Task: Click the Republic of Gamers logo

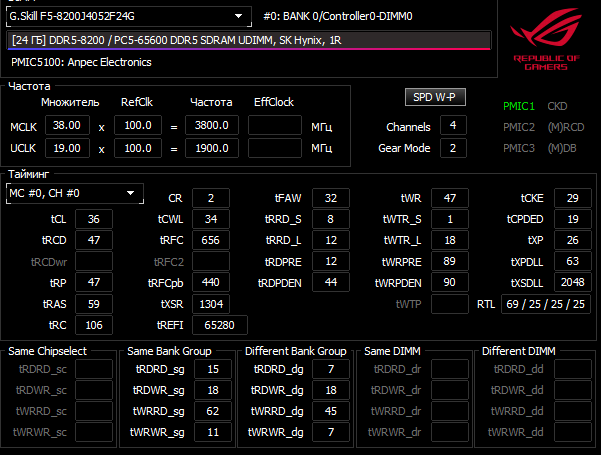Action: (x=546, y=39)
